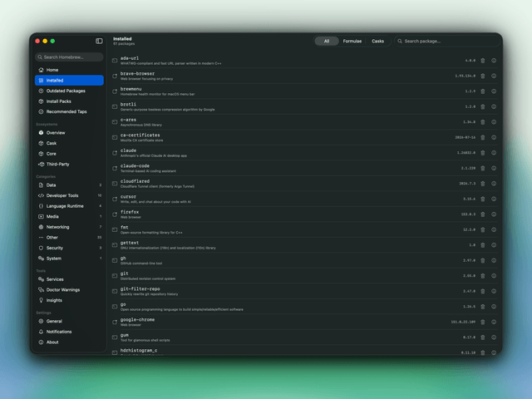Remove claude with its trash icon
The image size is (532, 399).
tap(482, 153)
